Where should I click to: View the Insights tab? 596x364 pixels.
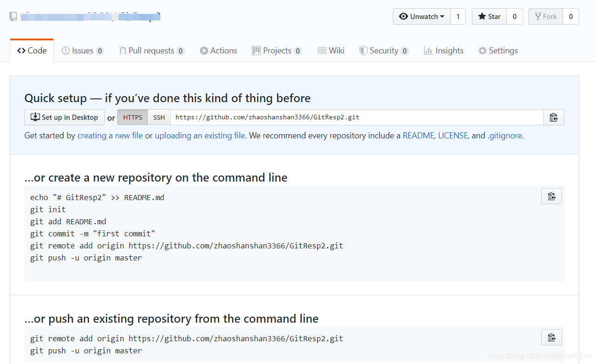[444, 51]
